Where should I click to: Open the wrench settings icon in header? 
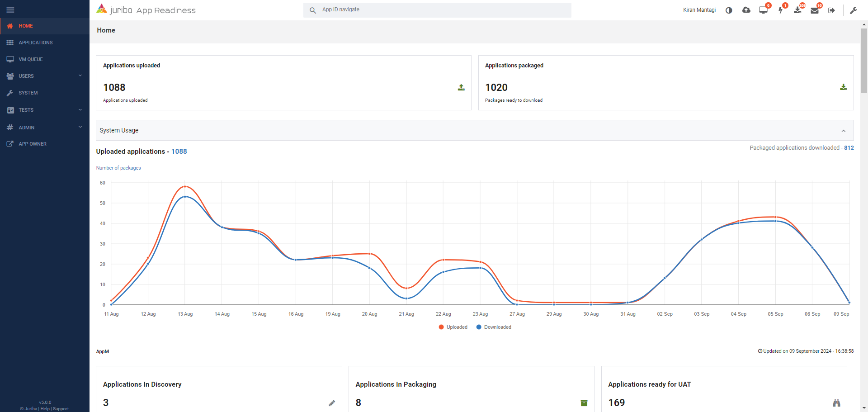coord(854,10)
